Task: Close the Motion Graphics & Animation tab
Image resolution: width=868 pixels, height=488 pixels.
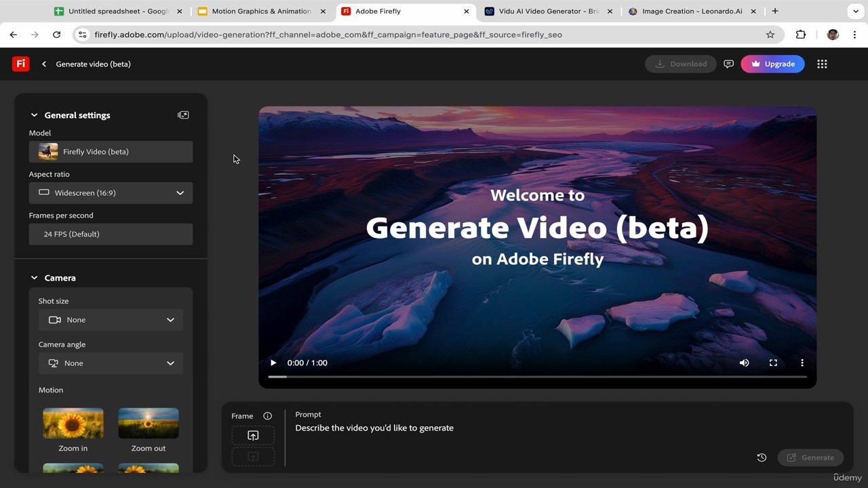Action: [x=323, y=12]
